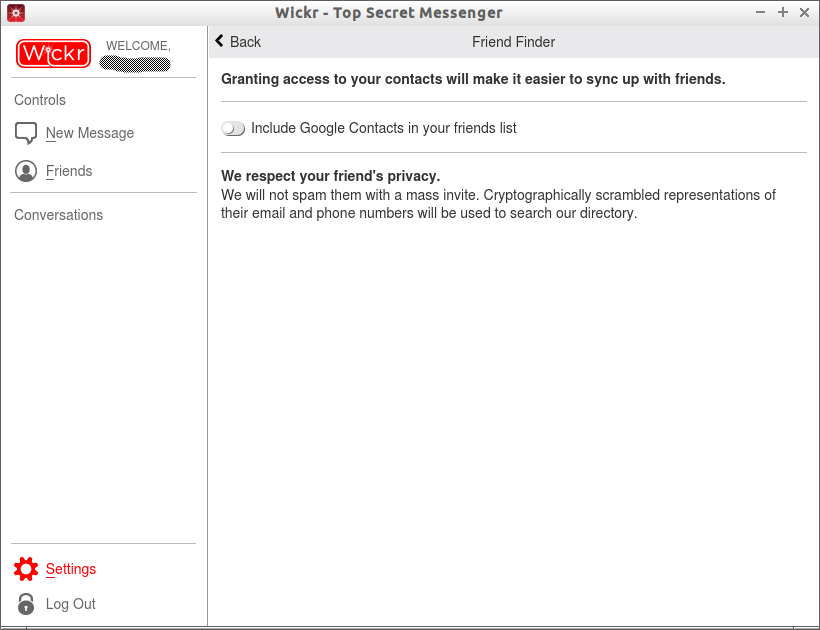Screen dimensions: 820x630
Task: Click the 'Granting access to your contacts' heading
Action: point(473,79)
